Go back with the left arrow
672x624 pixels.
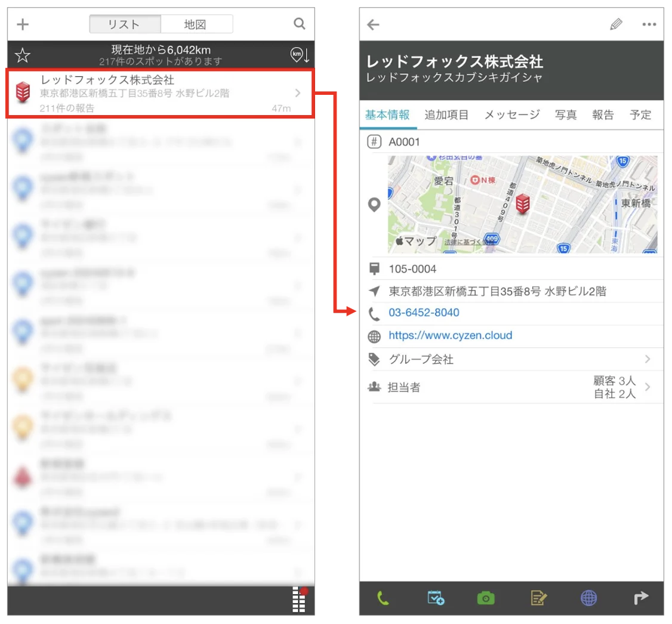click(x=373, y=24)
